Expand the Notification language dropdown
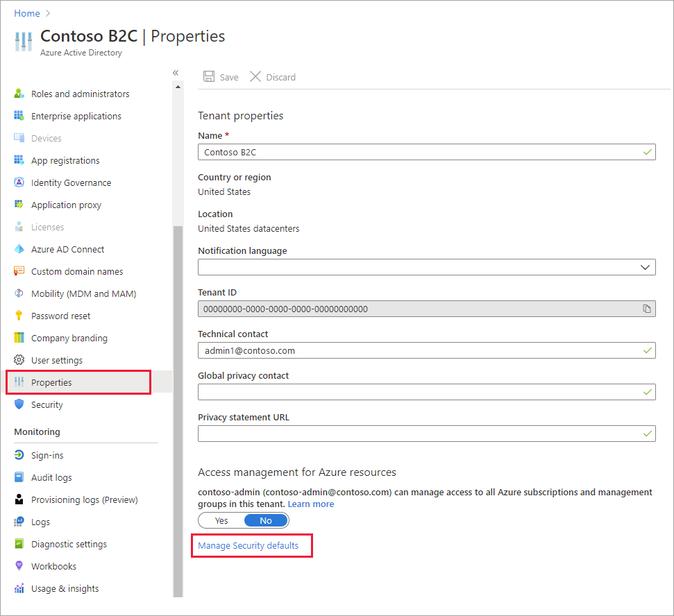 645,267
